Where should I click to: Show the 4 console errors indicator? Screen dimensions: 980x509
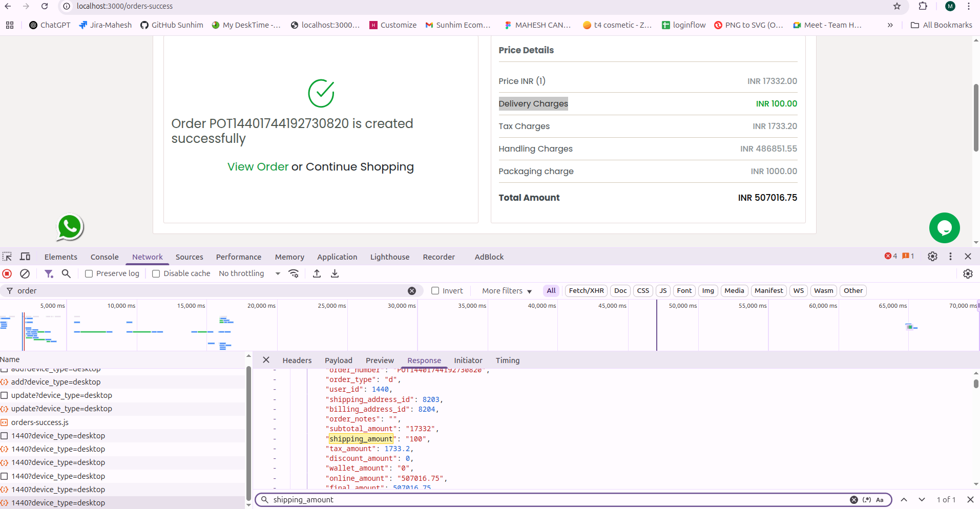click(x=890, y=256)
